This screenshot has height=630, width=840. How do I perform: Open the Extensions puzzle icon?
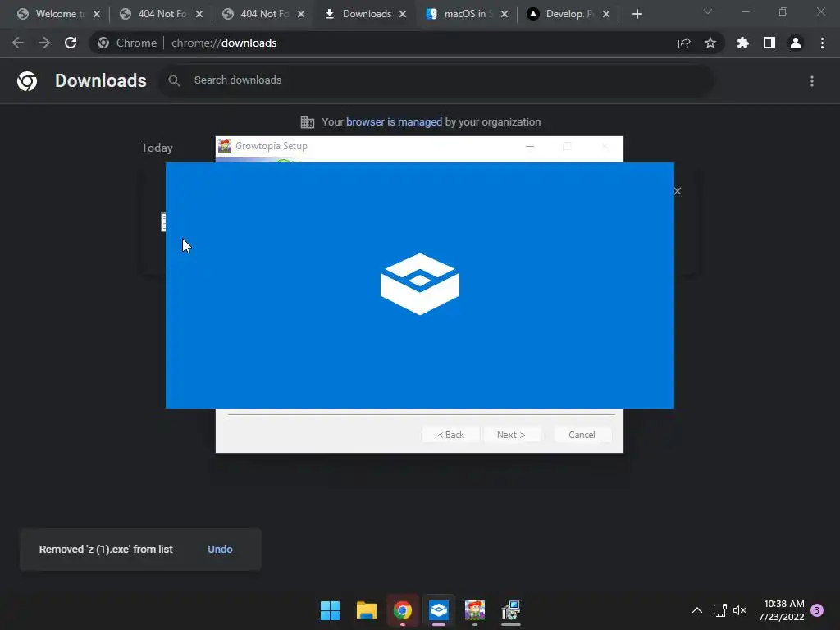[x=743, y=43]
